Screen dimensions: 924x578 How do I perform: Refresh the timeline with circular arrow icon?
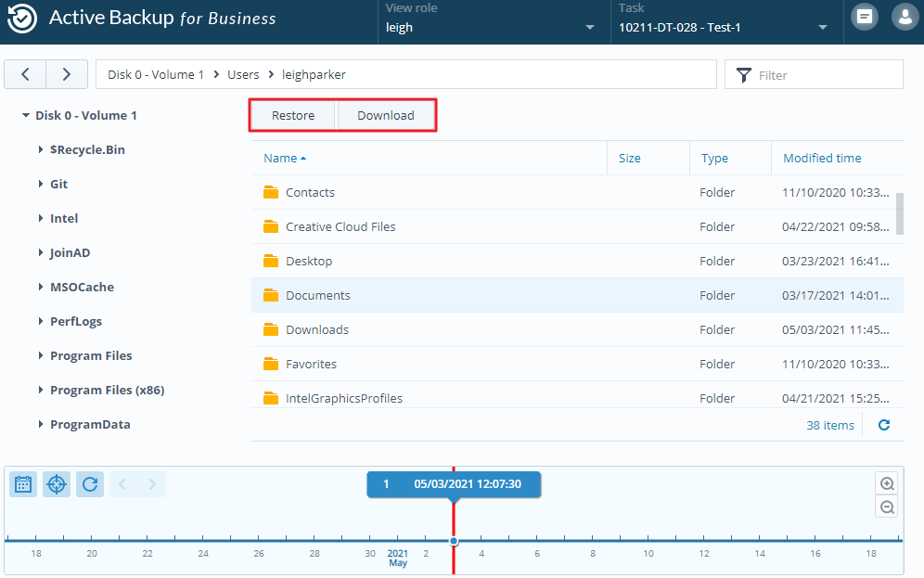point(90,484)
